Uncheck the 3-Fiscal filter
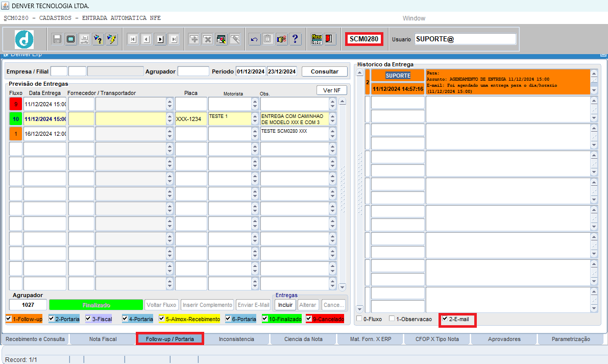Image resolution: width=608 pixels, height=364 pixels. coord(88,319)
